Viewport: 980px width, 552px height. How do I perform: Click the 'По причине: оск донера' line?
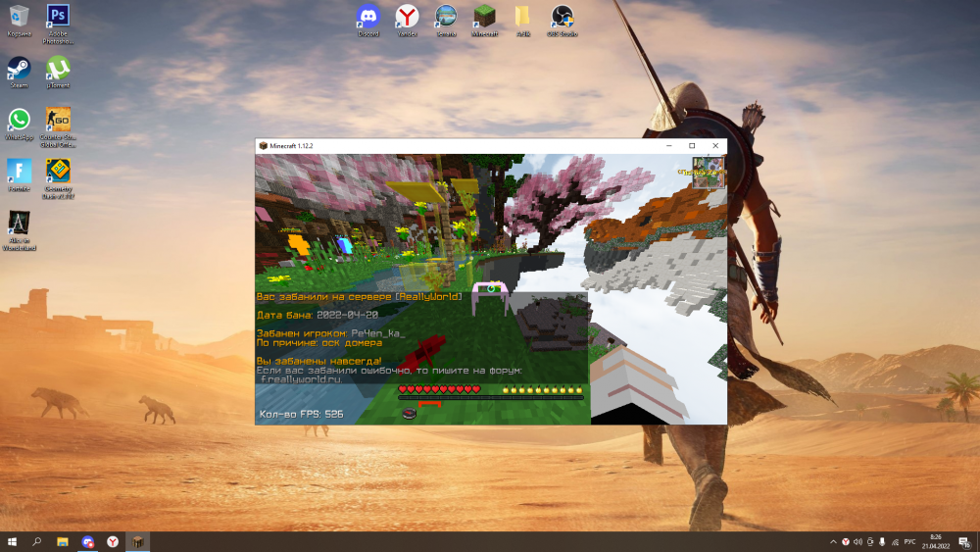tap(319, 342)
